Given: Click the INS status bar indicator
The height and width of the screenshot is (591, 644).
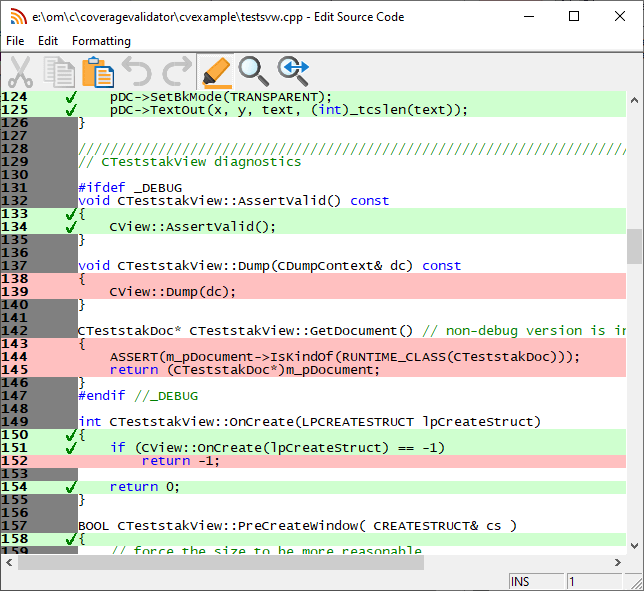Looking at the screenshot, I should 536,582.
